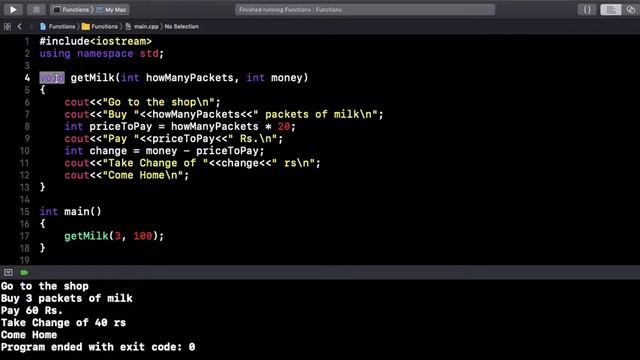Select the standard editor layout button
Image resolution: width=640 pixels, height=360 pixels.
click(611, 9)
